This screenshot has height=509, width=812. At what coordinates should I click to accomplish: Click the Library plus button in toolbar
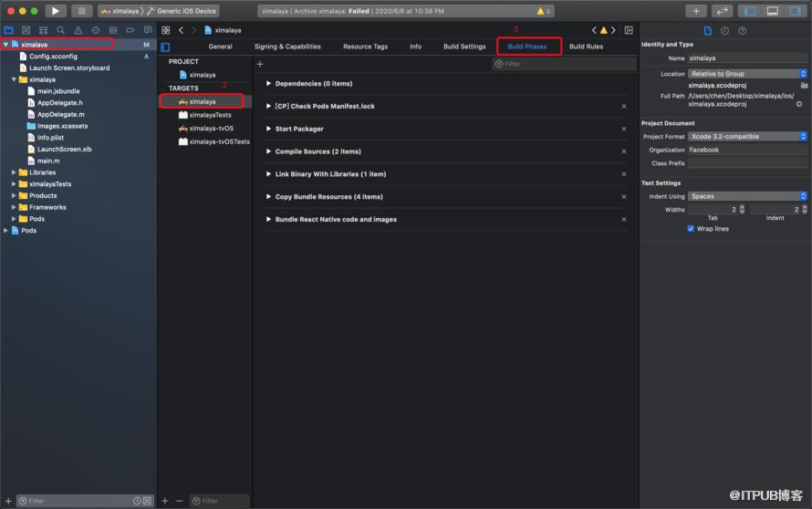tap(695, 10)
